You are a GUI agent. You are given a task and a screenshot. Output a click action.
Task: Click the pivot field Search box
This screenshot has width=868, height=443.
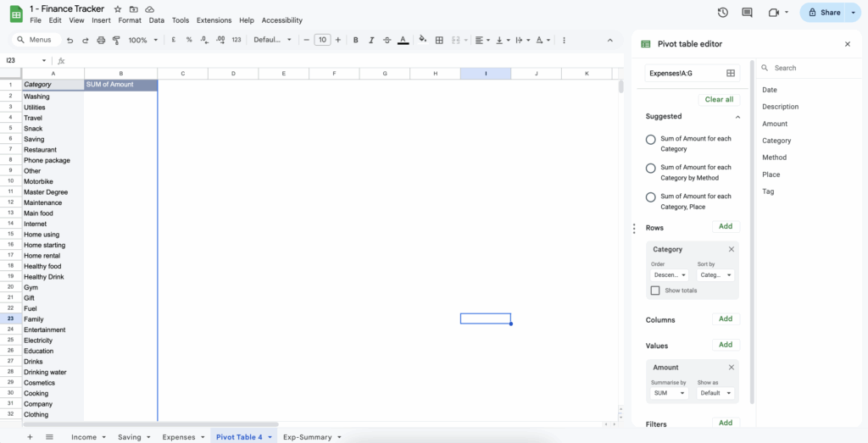tap(810, 68)
